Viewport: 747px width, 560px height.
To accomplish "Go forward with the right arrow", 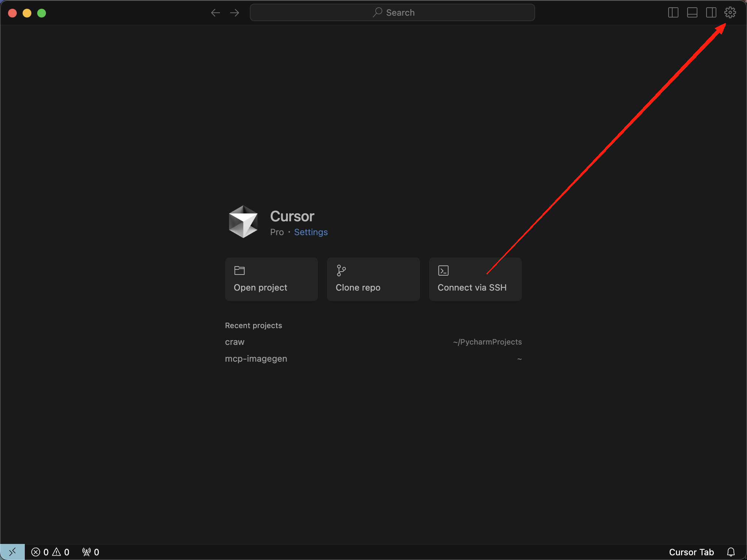I will click(x=235, y=13).
